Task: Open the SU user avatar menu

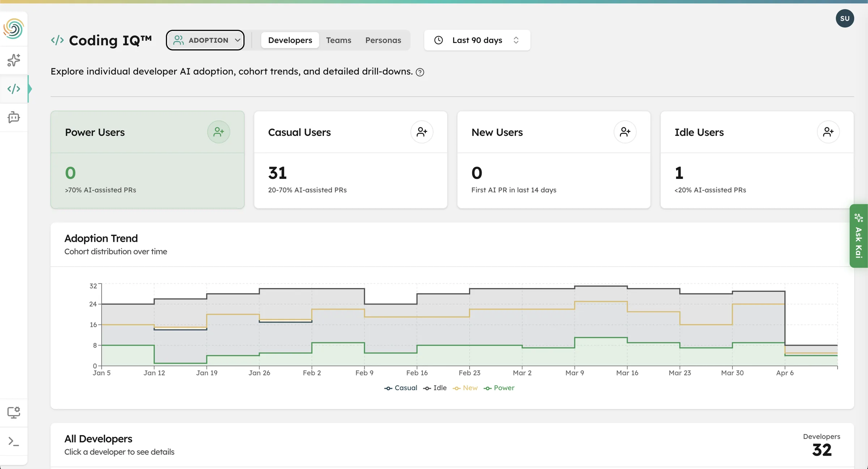Action: point(845,18)
